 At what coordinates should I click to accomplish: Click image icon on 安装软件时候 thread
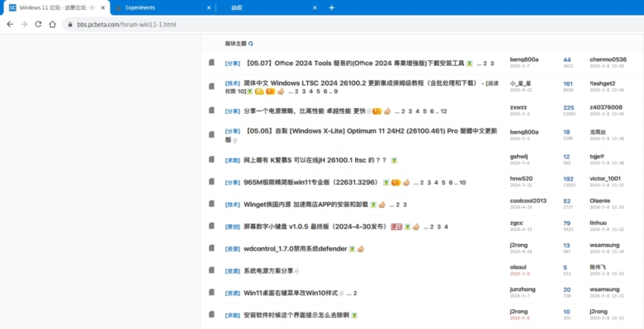[x=354, y=315]
